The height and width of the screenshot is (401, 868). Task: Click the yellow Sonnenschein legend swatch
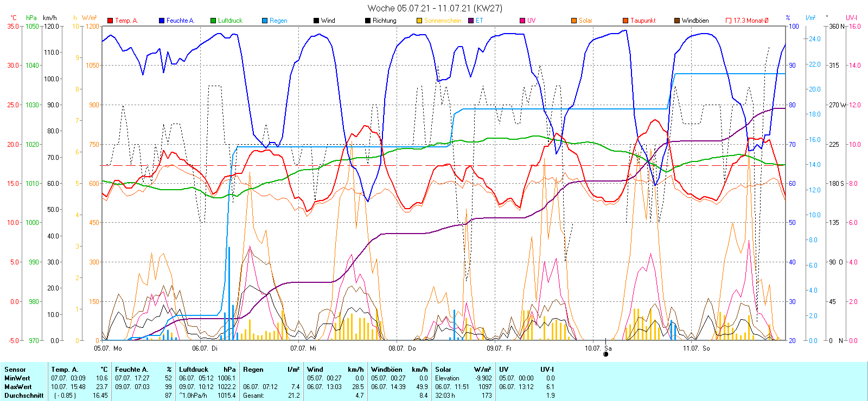pos(419,21)
